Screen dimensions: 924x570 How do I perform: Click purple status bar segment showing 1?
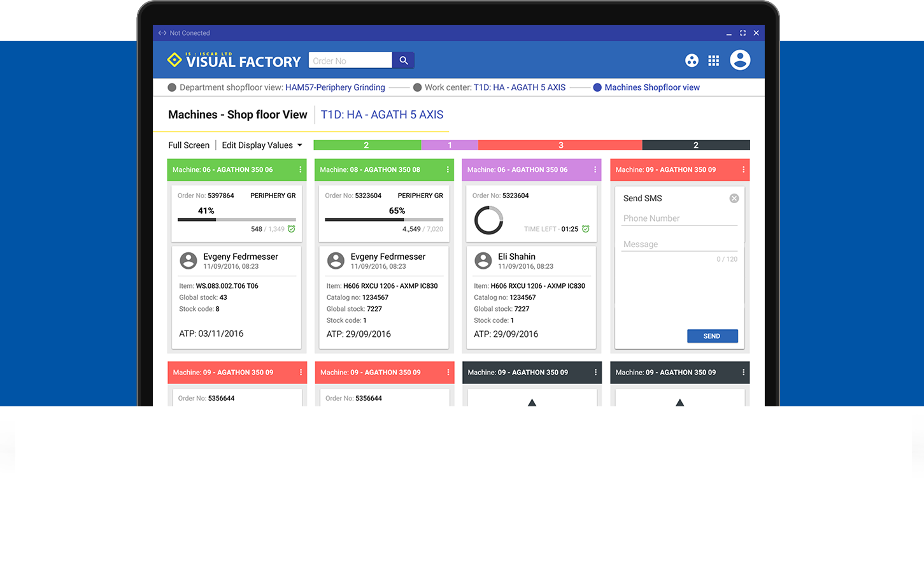click(x=450, y=145)
